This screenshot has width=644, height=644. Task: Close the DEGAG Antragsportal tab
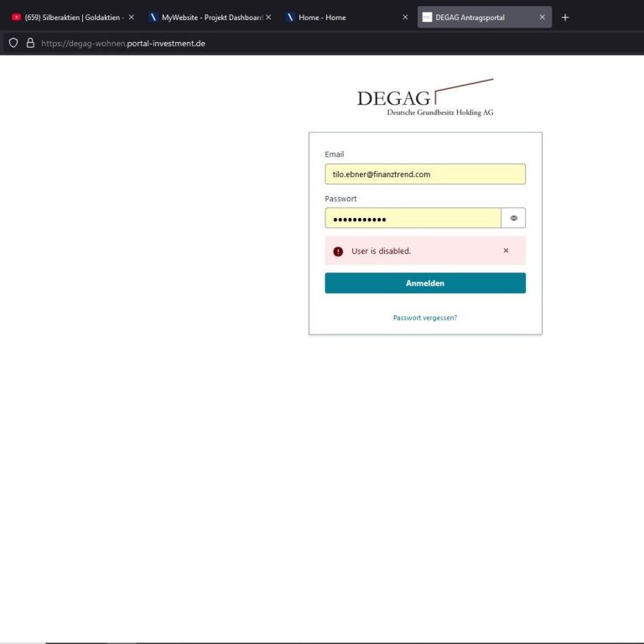pyautogui.click(x=543, y=18)
